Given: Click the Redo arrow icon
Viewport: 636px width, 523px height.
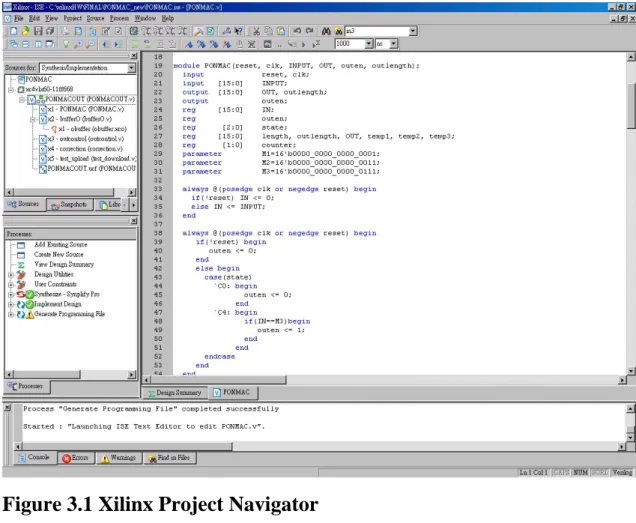Looking at the screenshot, I should point(309,31).
